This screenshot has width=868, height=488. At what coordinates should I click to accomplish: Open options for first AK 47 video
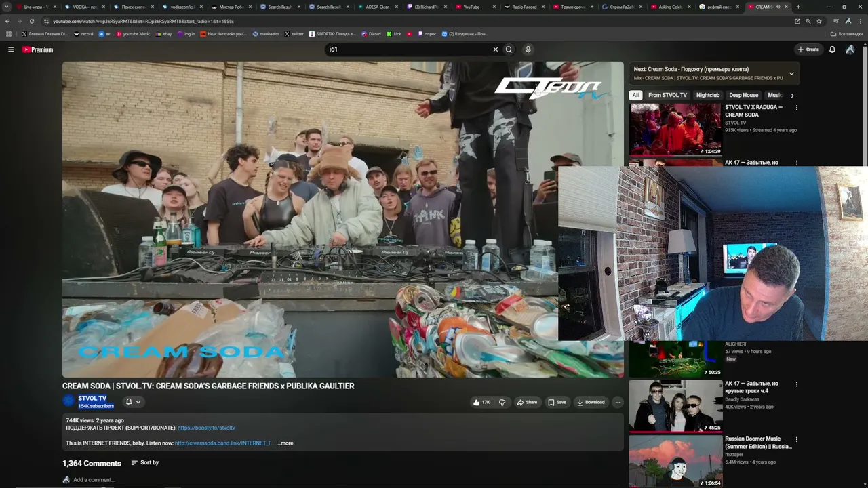797,163
